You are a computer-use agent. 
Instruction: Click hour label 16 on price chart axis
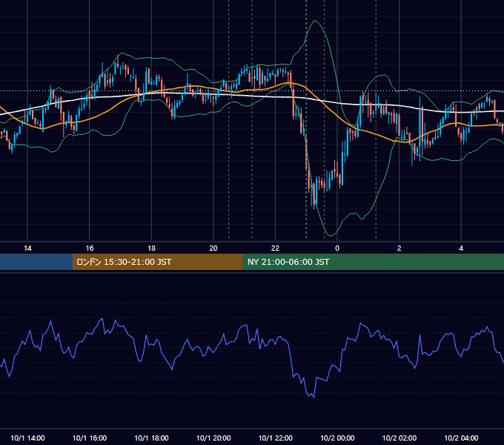(x=90, y=248)
